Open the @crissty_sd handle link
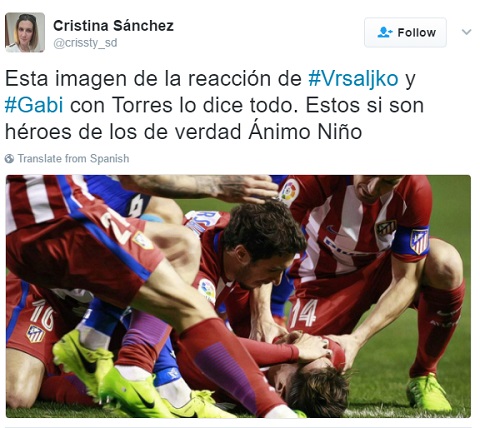The height and width of the screenshot is (428, 480). [x=85, y=43]
